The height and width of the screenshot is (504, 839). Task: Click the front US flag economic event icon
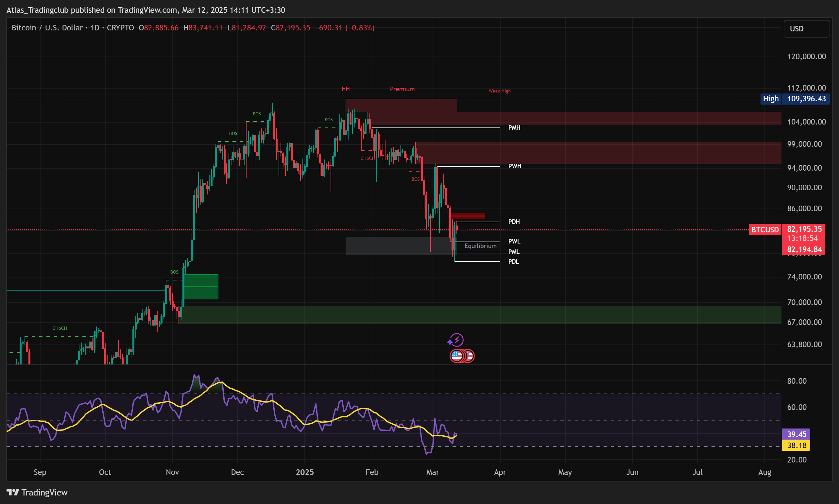point(456,356)
